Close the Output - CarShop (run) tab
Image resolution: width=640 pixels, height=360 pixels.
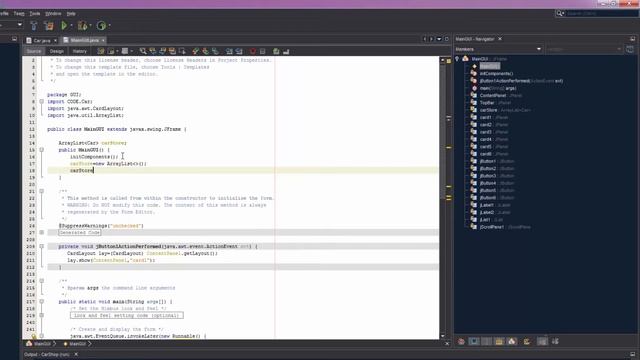pos(76,354)
